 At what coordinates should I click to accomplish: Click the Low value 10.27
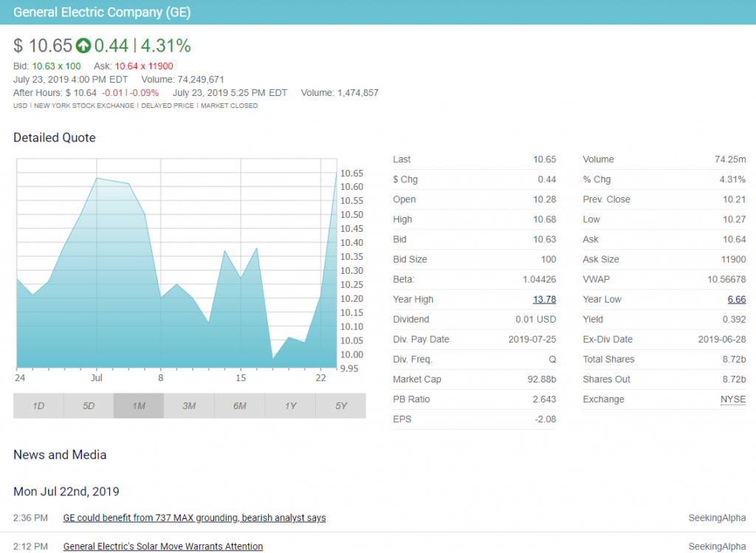coord(735,219)
